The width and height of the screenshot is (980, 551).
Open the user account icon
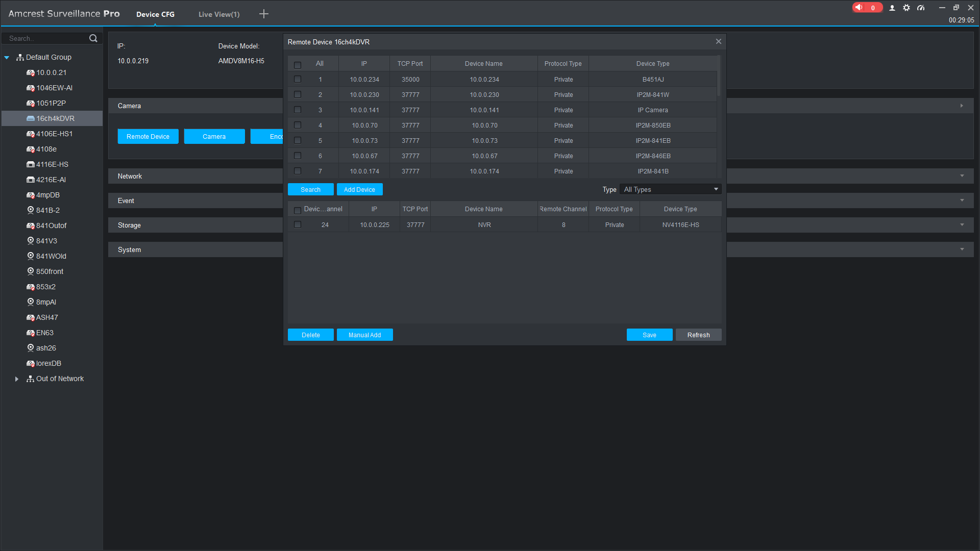tap(892, 8)
